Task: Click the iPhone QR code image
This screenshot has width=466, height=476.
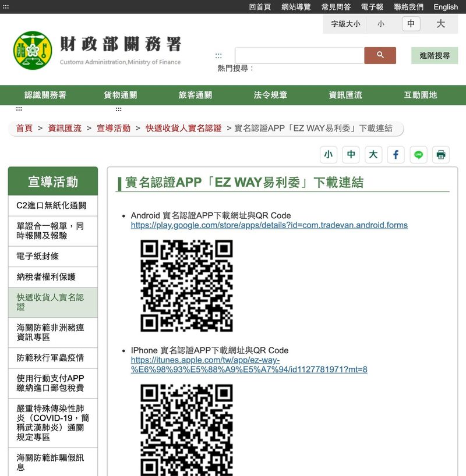Action: [x=186, y=430]
